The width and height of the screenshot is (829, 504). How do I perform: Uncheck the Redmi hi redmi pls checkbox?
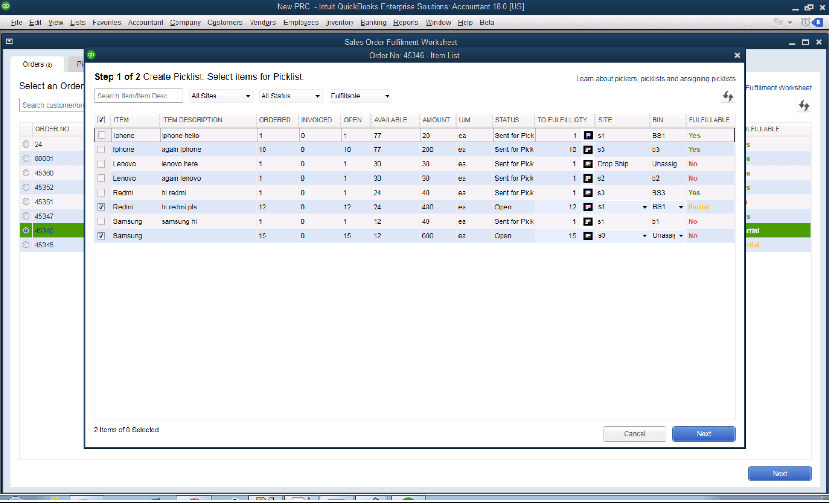point(101,207)
